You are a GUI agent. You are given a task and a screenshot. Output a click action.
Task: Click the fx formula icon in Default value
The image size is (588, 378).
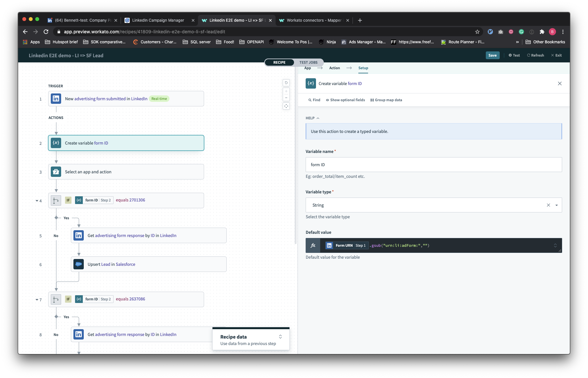[312, 245]
